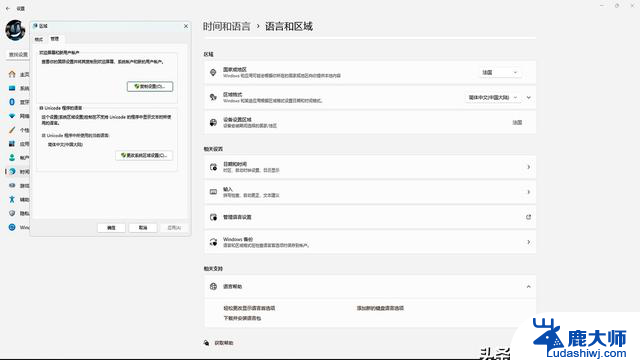Click the 日期和时间 clock icon
Screen dimensions: 640x360
tap(213, 167)
